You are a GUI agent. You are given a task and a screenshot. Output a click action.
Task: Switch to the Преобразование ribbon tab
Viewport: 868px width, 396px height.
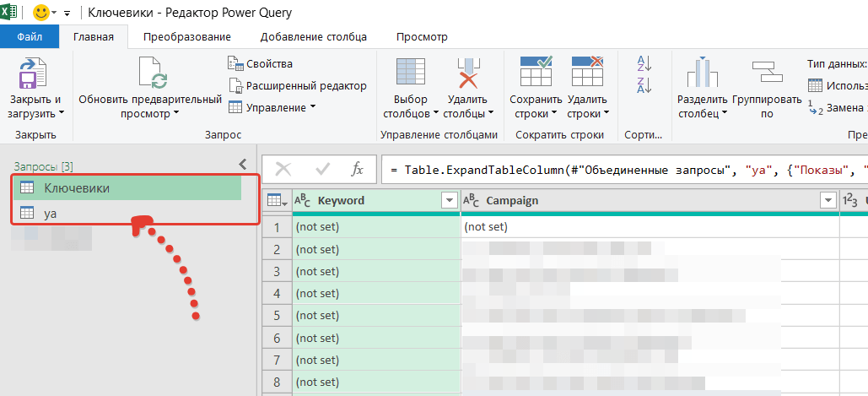pyautogui.click(x=186, y=37)
